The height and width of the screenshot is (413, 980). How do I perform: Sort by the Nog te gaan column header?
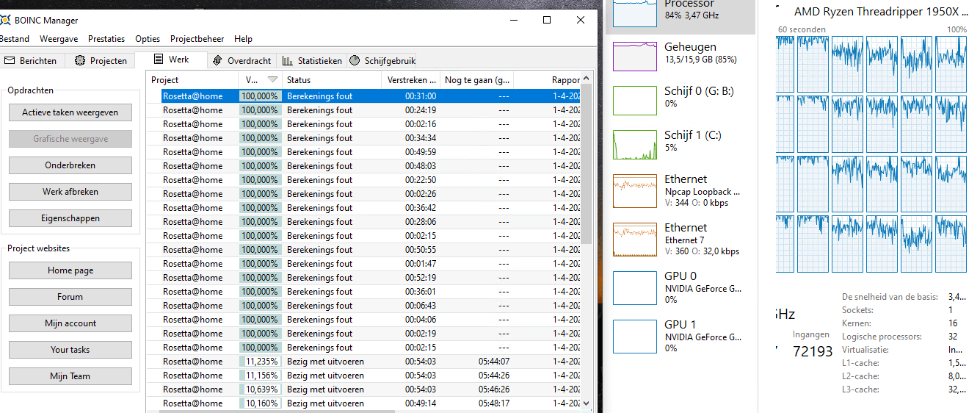pos(476,80)
